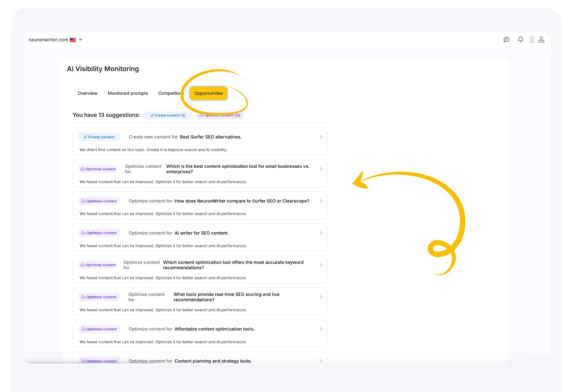Viewport: 574px width, 392px height.
Task: Check notifications via the bell icon
Action: 520,39
